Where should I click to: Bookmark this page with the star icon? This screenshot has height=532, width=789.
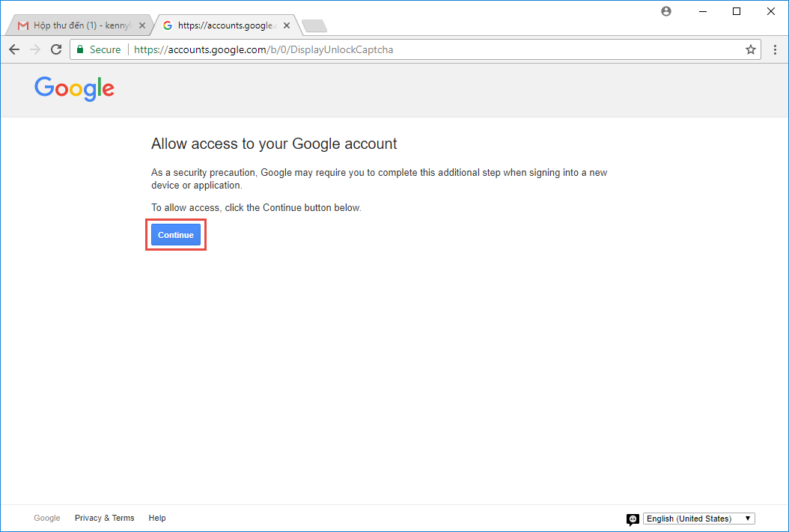(x=751, y=50)
